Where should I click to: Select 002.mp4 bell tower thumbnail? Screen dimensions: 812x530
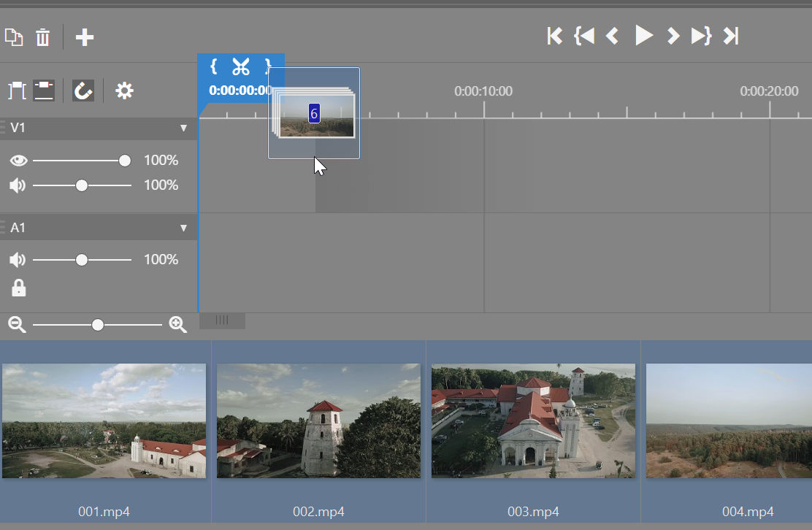click(x=318, y=420)
